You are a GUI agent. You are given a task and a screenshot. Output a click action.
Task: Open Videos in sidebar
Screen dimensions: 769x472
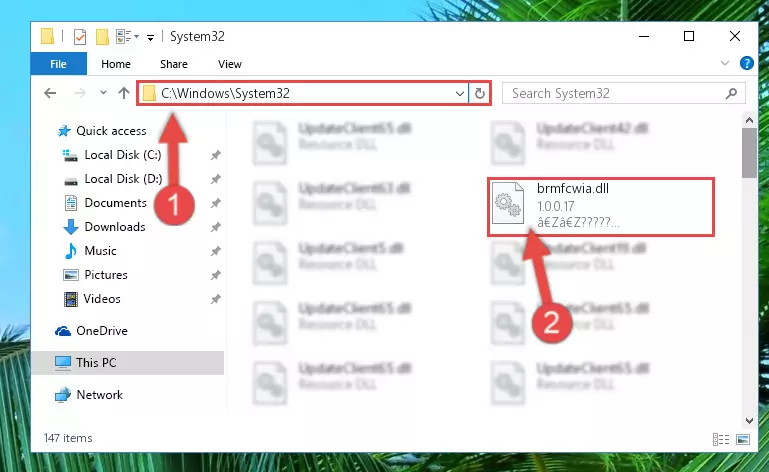coord(102,299)
